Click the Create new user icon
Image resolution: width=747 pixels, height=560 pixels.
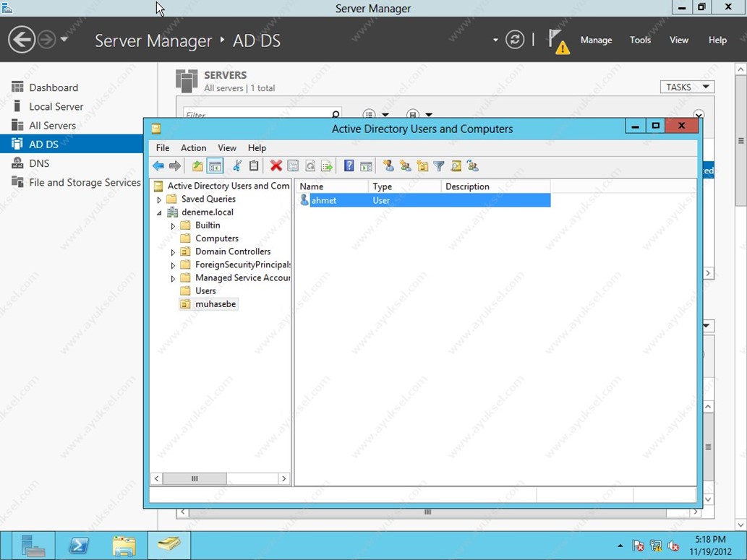(x=388, y=166)
